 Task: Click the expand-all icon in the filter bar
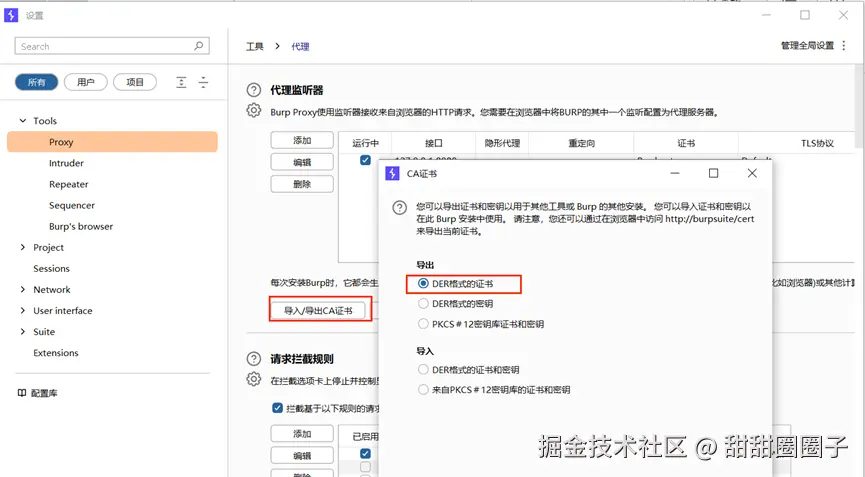[x=181, y=82]
